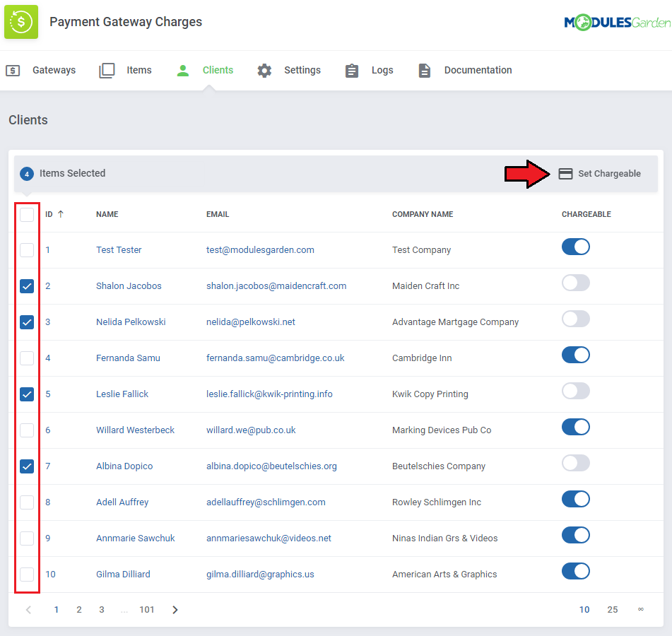
Task: Show 25 entries per page
Action: pyautogui.click(x=613, y=609)
